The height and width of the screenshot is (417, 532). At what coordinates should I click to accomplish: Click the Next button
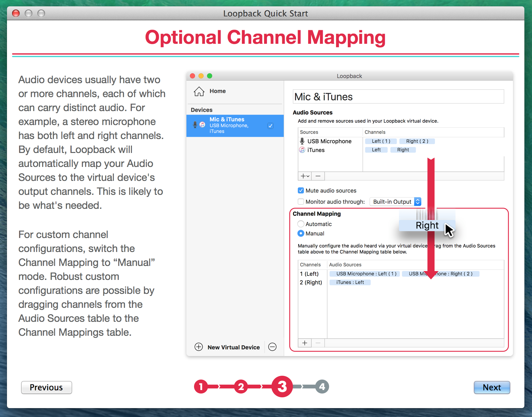click(x=492, y=387)
